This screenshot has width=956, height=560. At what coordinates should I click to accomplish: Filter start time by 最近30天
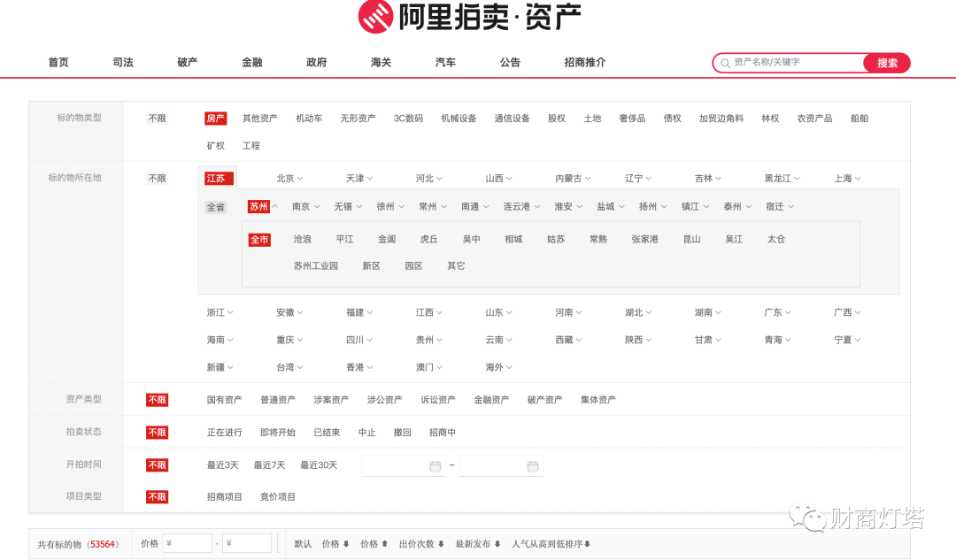[x=319, y=465]
